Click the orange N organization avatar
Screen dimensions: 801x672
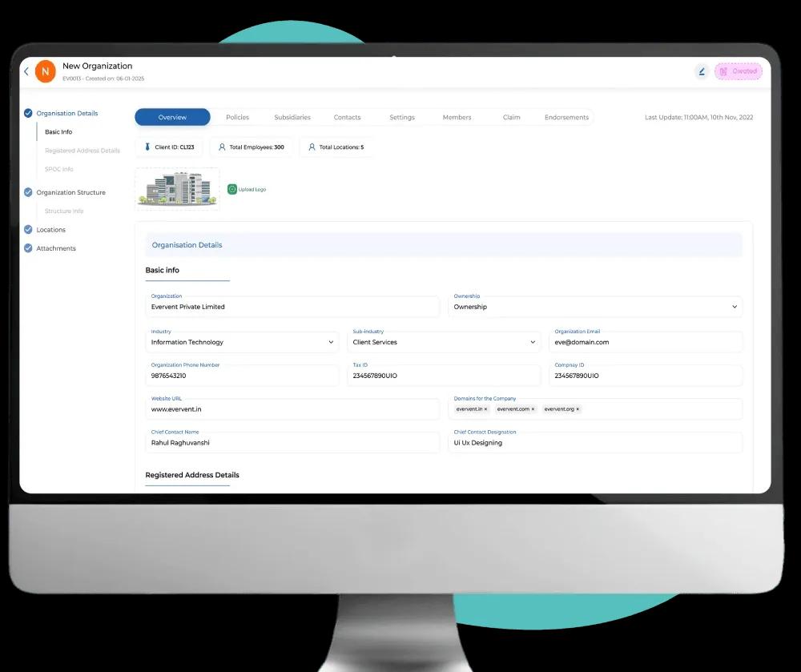tap(46, 71)
